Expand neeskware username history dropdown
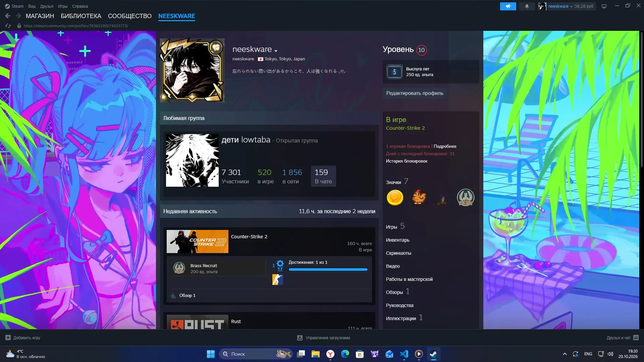This screenshot has height=362, width=644. [276, 51]
